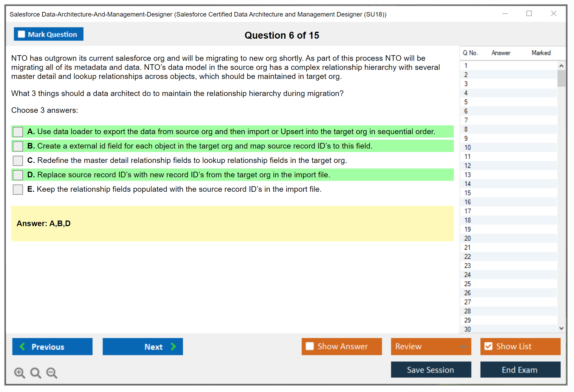Click the green right arrow on Next

pyautogui.click(x=173, y=346)
